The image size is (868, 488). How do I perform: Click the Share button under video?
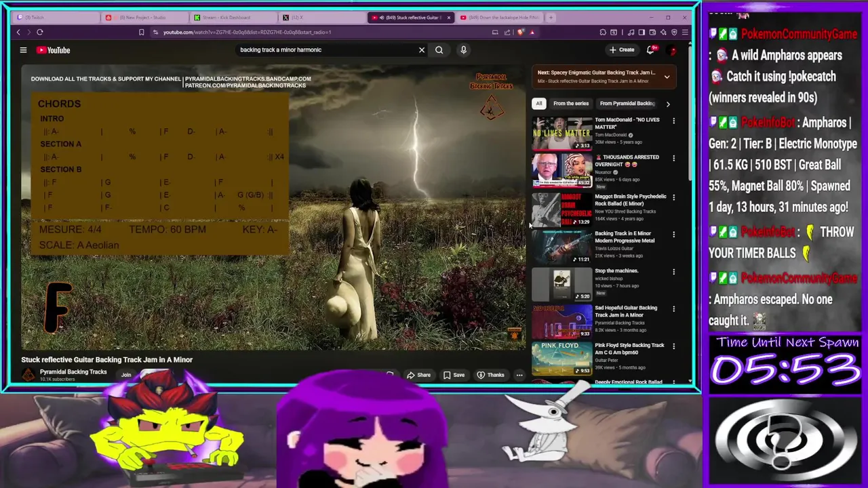point(418,375)
